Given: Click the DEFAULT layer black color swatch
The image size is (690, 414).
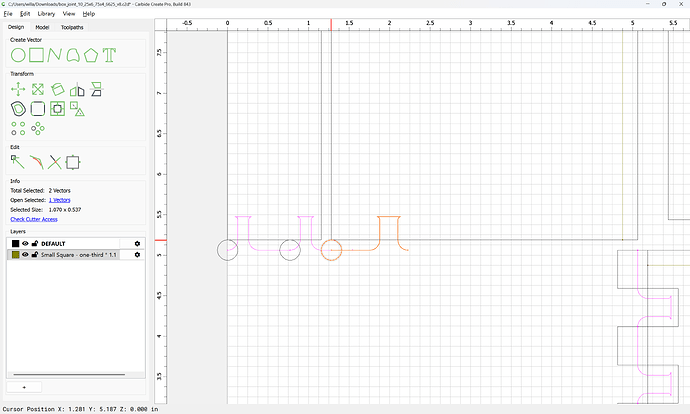Looking at the screenshot, I should tap(15, 243).
